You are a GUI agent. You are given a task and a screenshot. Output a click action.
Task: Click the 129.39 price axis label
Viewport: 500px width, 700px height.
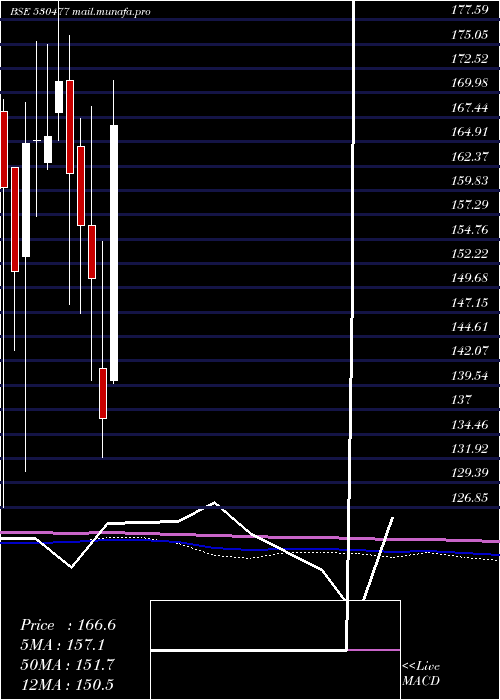[470, 474]
